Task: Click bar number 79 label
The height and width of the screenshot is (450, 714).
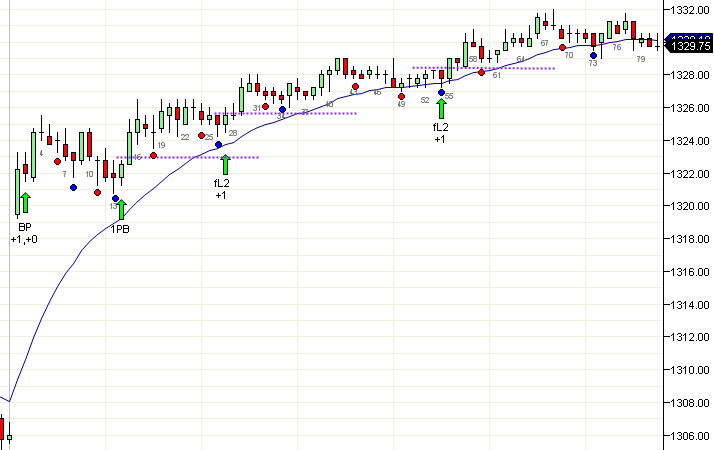Action: click(641, 59)
